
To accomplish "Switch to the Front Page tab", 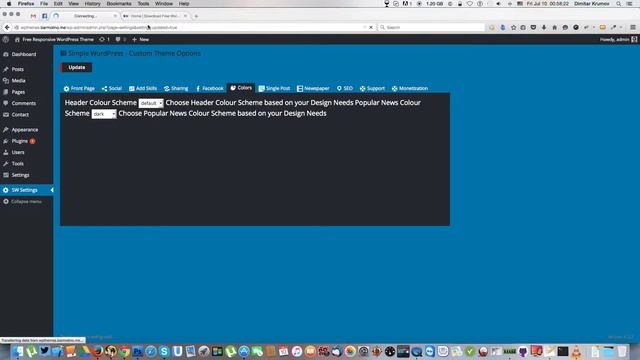I will (79, 88).
